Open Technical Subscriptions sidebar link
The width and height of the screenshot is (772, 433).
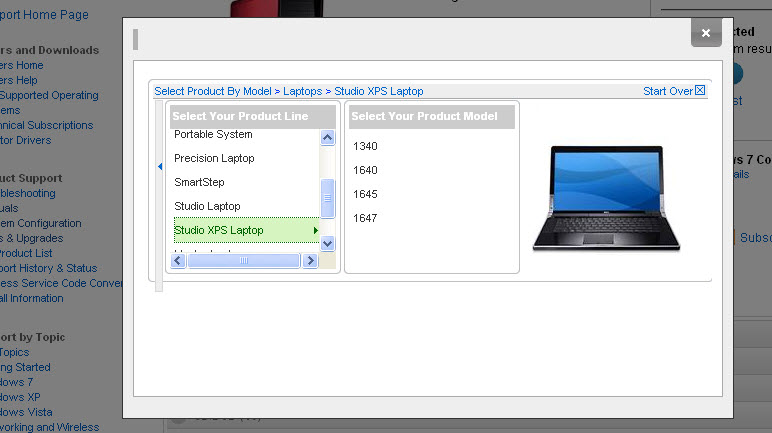[x=46, y=125]
